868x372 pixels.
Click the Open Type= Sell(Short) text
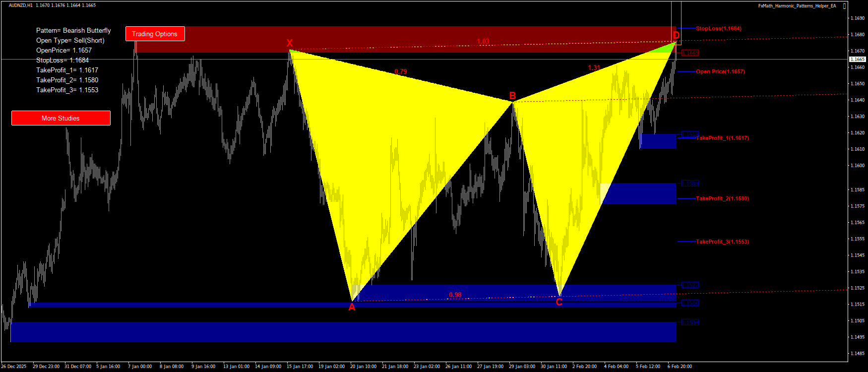[70, 41]
